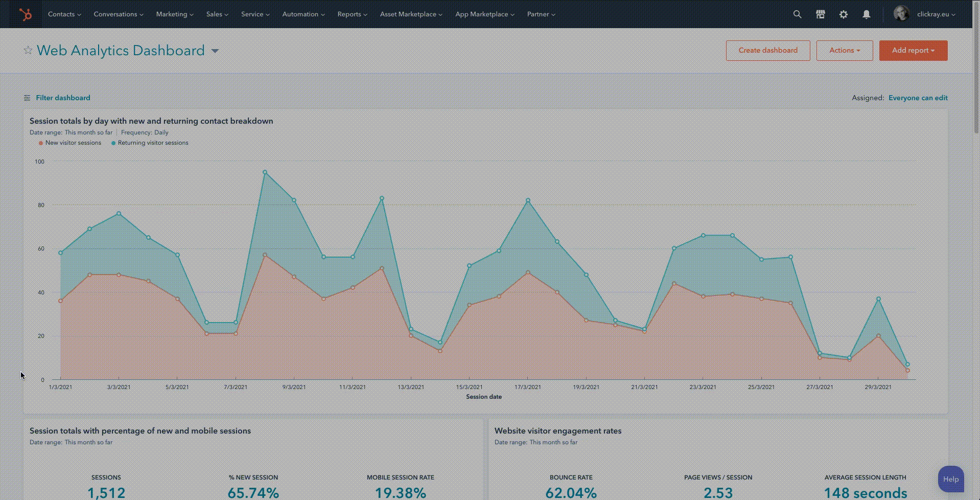Open the clickray.eu account menu
980x500 pixels.
[936, 14]
